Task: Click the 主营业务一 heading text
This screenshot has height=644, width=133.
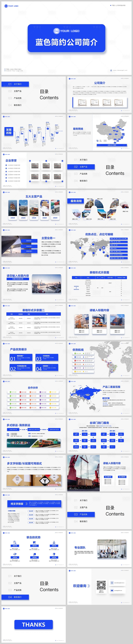Action: 48,238
